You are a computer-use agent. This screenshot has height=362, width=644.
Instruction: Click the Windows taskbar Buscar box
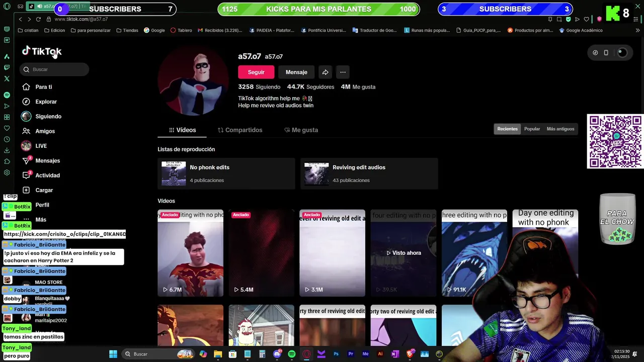tap(158, 354)
